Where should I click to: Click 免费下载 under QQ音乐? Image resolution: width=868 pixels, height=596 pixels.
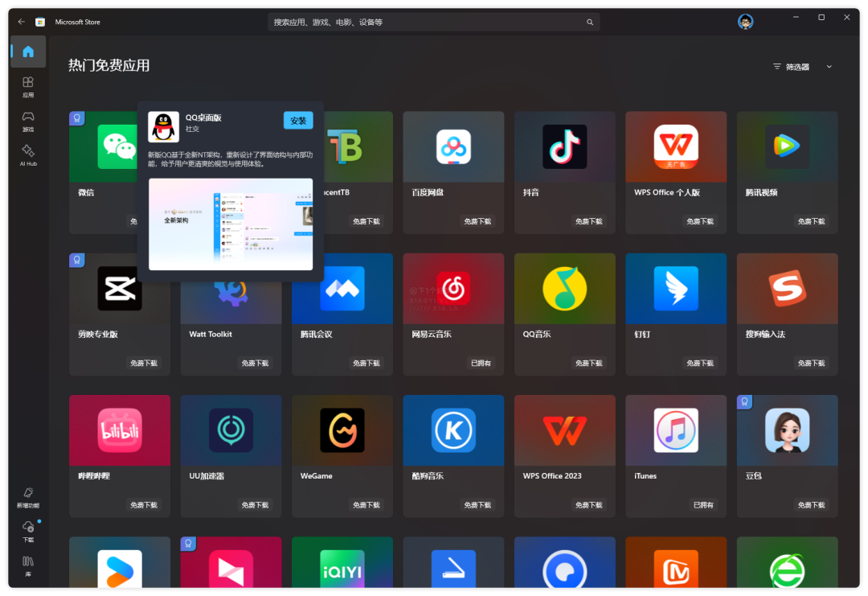click(588, 363)
